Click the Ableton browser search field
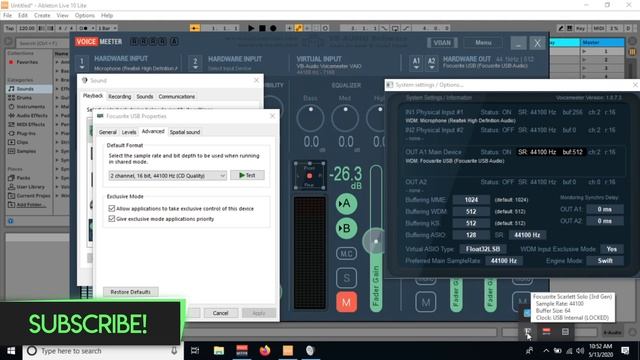Image resolution: width=640 pixels, height=360 pixels. (43, 43)
